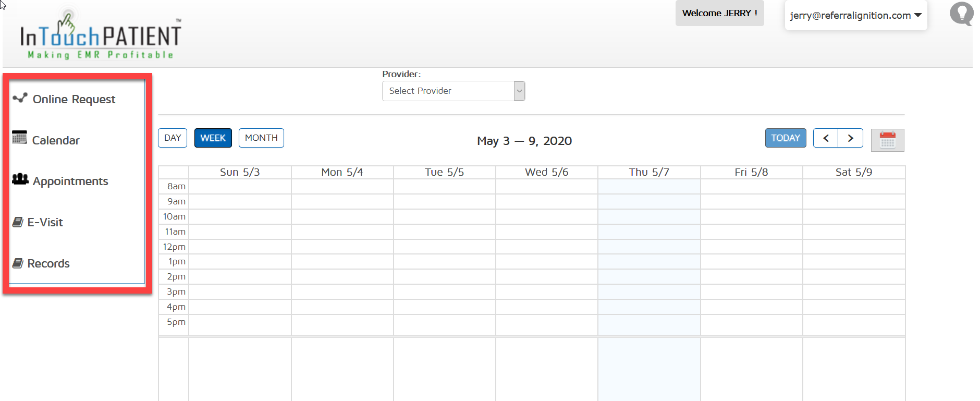Click the E-Visit book icon
The height and width of the screenshot is (401, 980).
pos(18,222)
